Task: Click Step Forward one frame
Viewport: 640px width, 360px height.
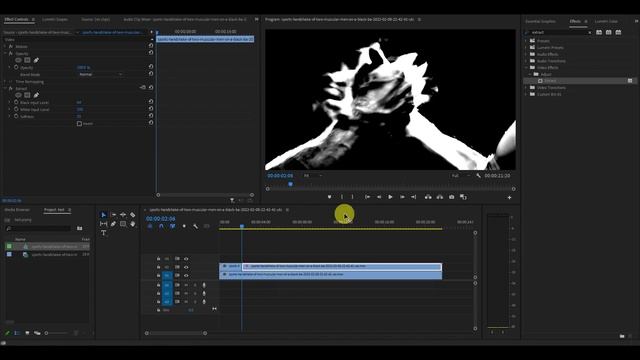Action: pyautogui.click(x=402, y=197)
